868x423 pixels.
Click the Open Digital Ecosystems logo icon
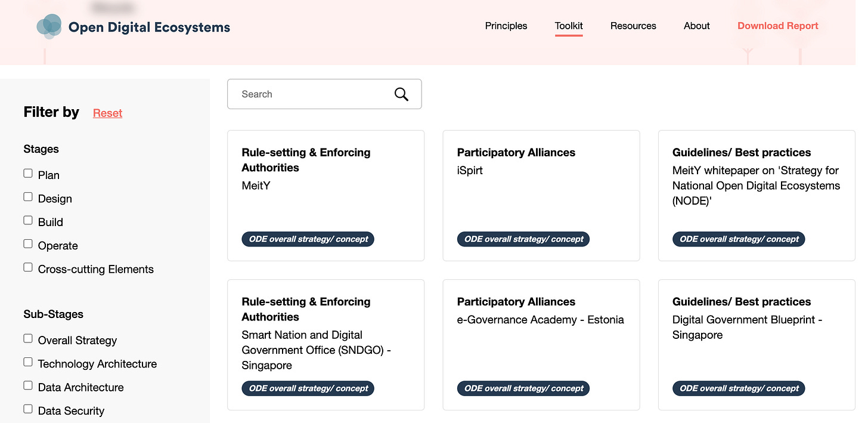point(49,26)
